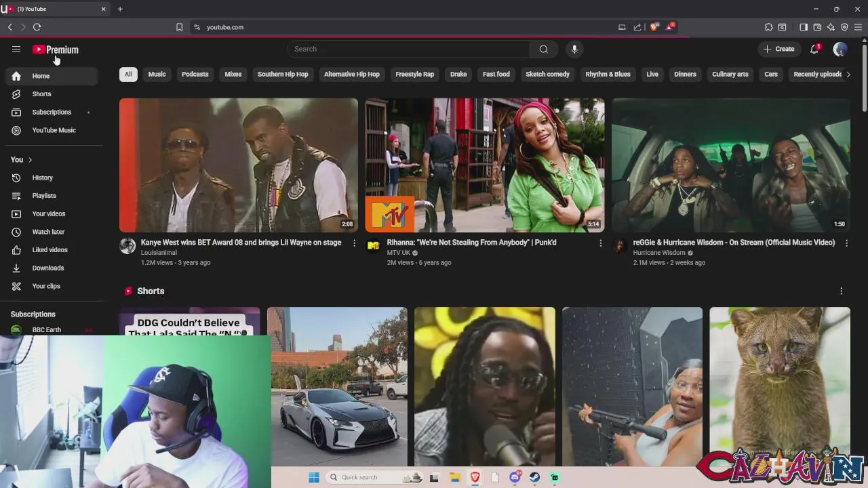The width and height of the screenshot is (868, 488).
Task: Open Rihanna Punk'd video title link
Action: coord(471,242)
